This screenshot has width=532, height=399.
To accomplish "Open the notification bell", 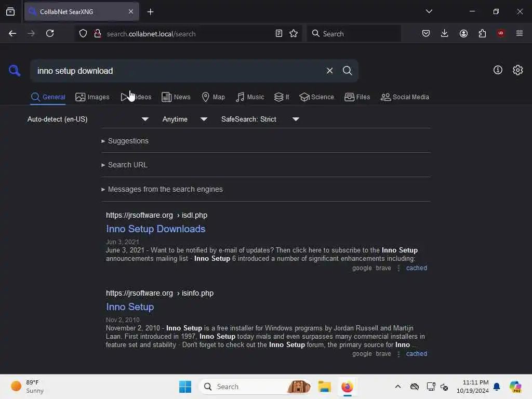I will [x=497, y=387].
